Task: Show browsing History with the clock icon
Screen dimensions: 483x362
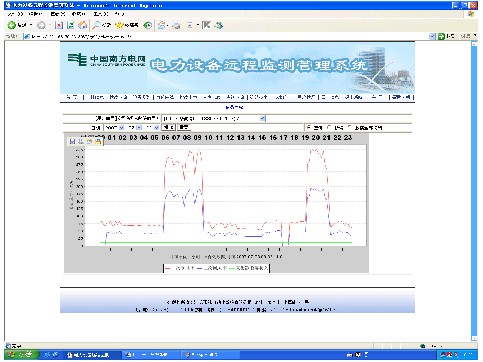Action: tap(148, 25)
